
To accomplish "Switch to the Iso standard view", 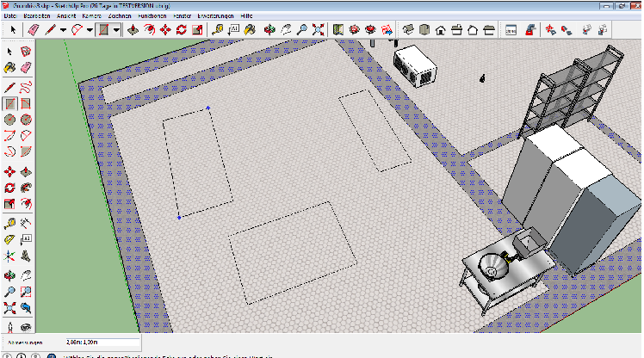I will (408, 30).
